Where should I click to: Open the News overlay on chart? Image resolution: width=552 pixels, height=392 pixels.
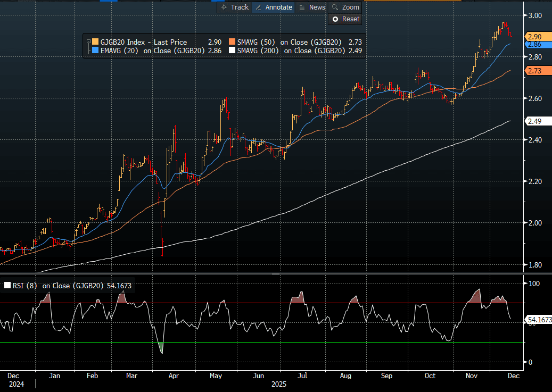pyautogui.click(x=312, y=7)
